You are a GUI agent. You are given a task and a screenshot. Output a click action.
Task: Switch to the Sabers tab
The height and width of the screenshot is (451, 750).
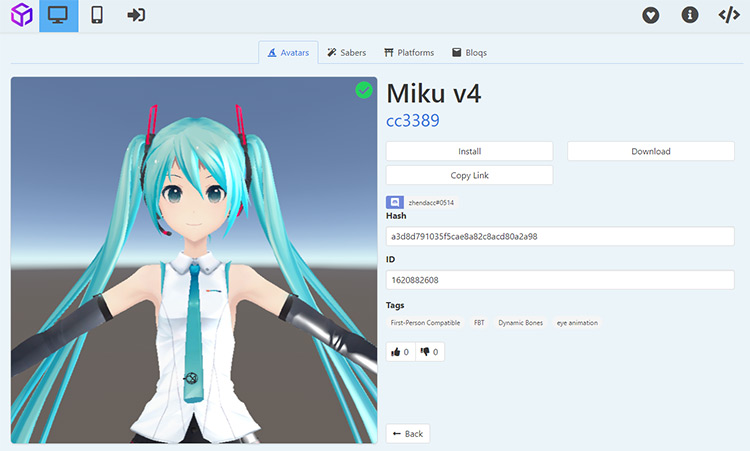[347, 53]
